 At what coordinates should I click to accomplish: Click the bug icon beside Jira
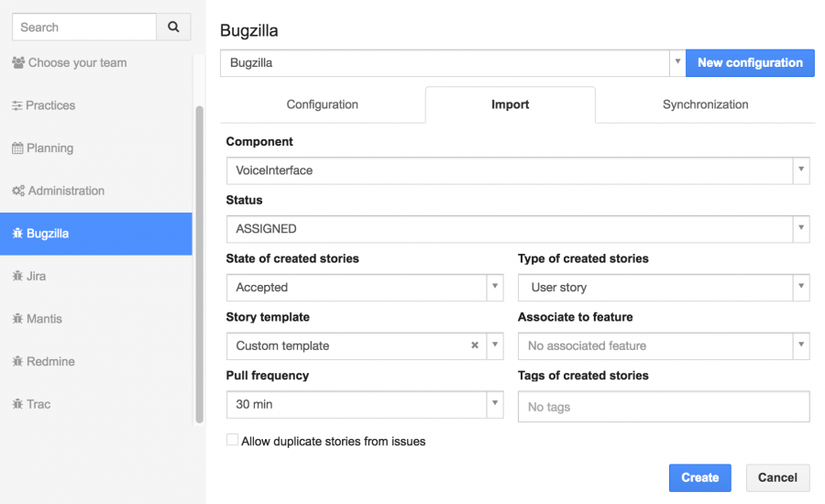(17, 276)
